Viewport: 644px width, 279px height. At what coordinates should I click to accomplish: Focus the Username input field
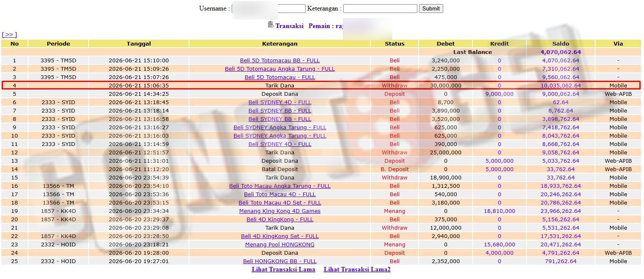[x=268, y=8]
